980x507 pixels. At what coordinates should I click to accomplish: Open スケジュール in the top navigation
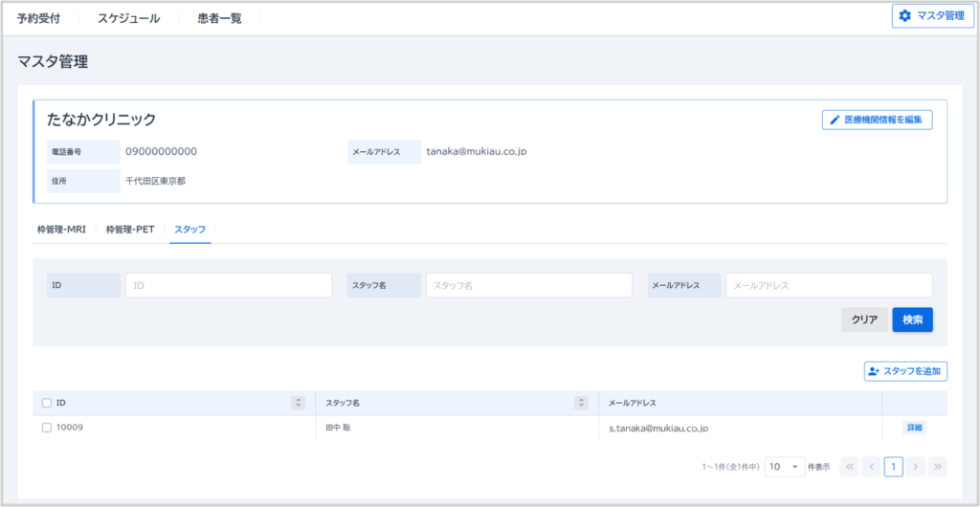pyautogui.click(x=128, y=18)
